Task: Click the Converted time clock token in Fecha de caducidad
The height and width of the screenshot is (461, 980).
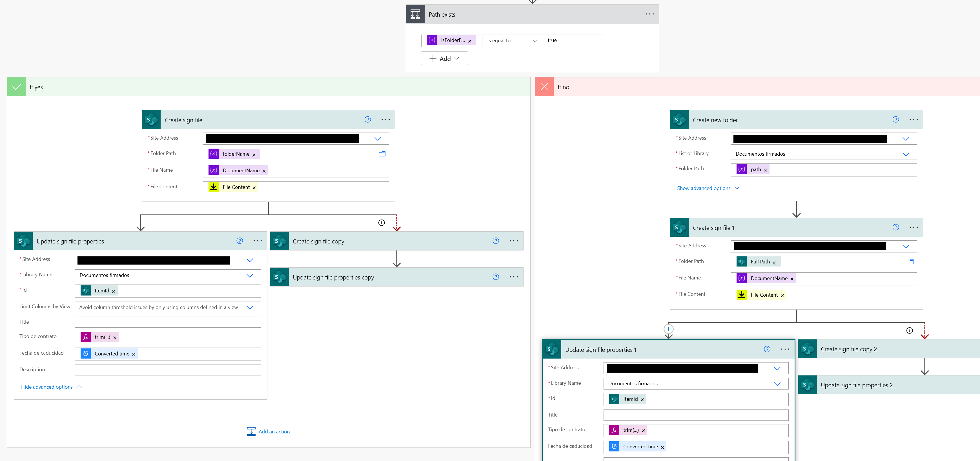Action: 86,353
